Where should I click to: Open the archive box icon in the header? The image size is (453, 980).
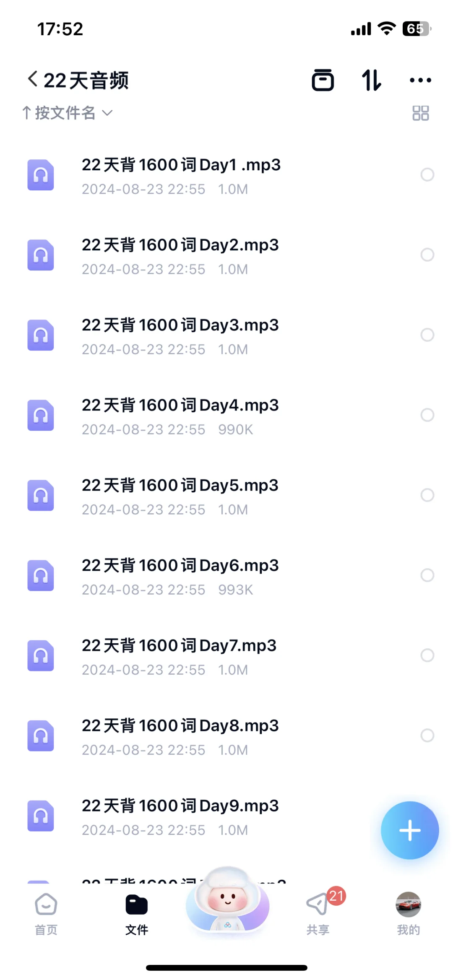click(x=323, y=80)
